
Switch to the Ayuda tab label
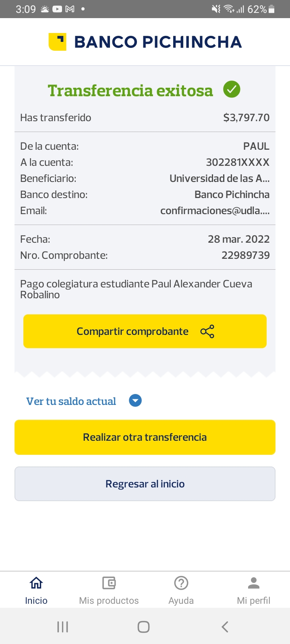pos(181,601)
